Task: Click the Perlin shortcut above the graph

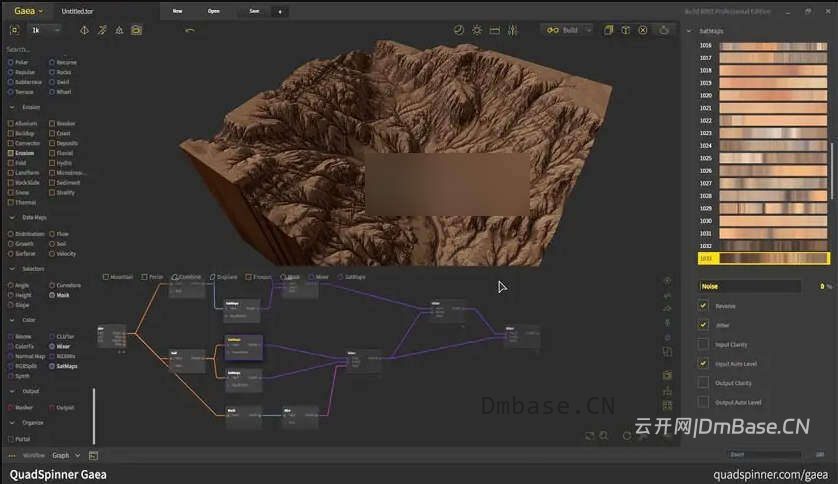Action: 153,277
